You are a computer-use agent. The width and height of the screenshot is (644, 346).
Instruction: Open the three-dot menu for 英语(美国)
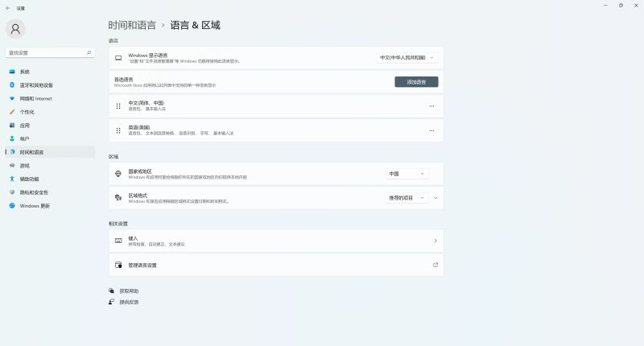pyautogui.click(x=431, y=130)
